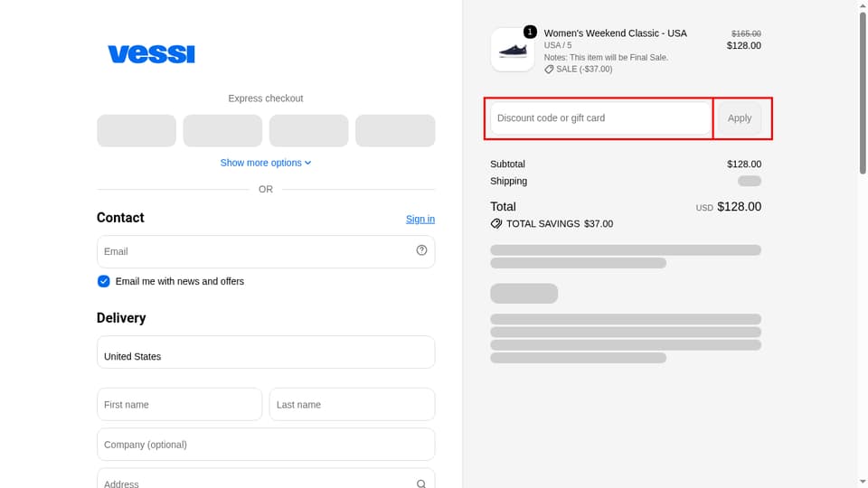
Task: Click the email help question mark icon
Action: (421, 250)
